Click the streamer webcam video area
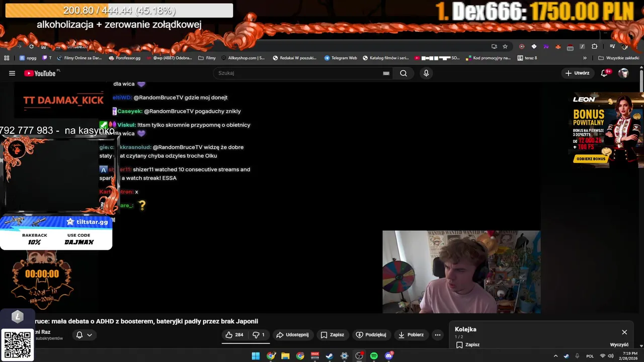 tap(461, 272)
